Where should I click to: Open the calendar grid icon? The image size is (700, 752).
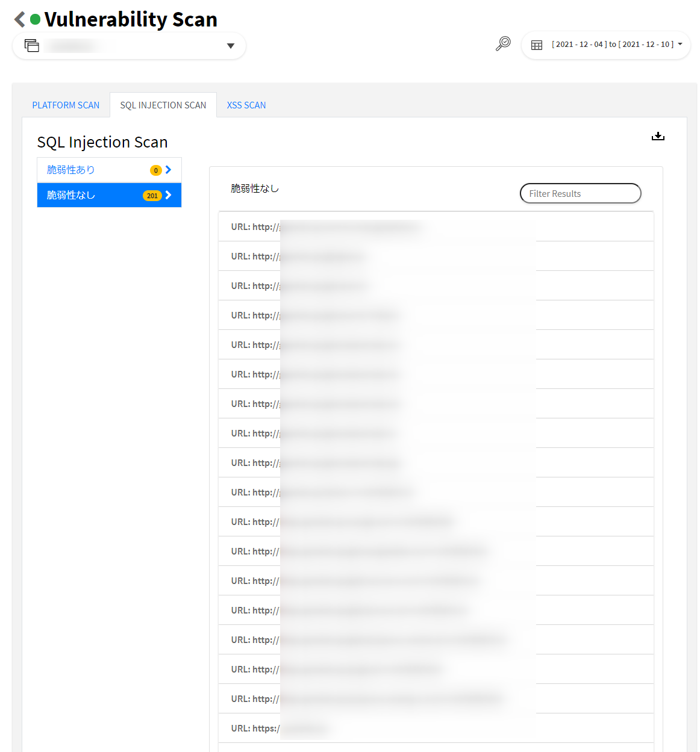tap(537, 45)
